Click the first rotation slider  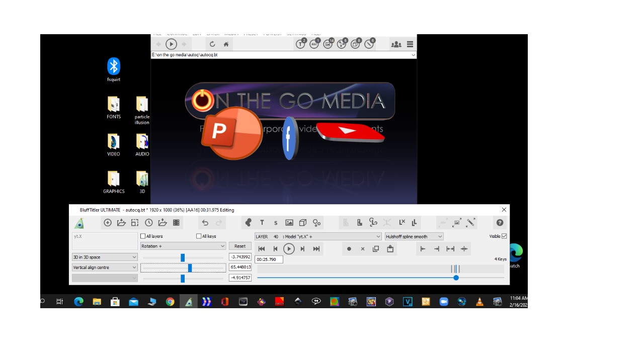click(183, 257)
